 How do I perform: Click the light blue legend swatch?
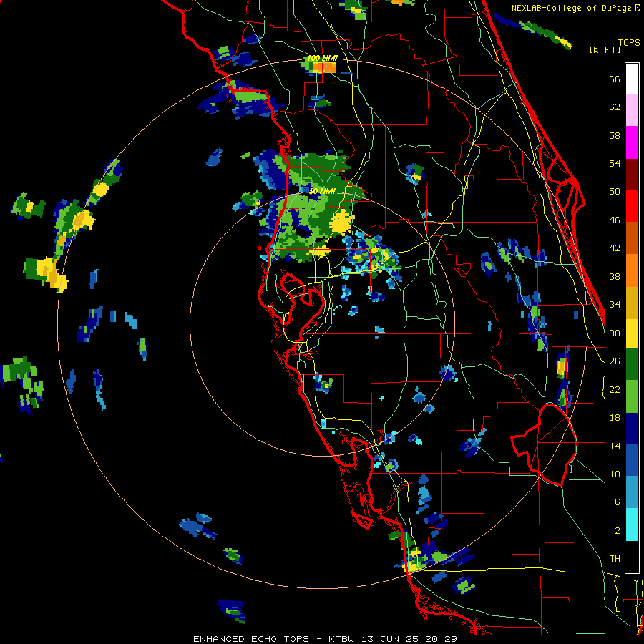632,492
